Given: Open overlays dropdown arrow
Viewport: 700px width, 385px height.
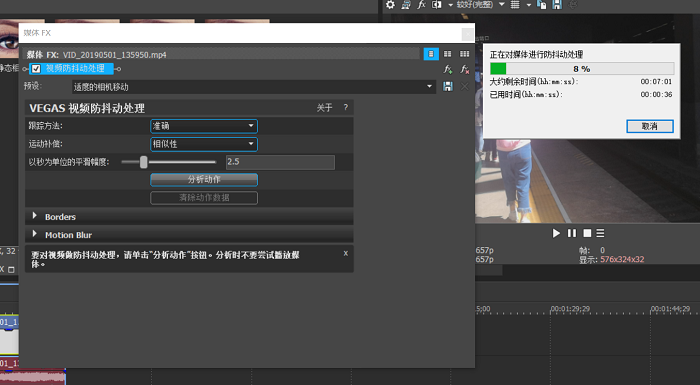Looking at the screenshot, I should [x=529, y=5].
